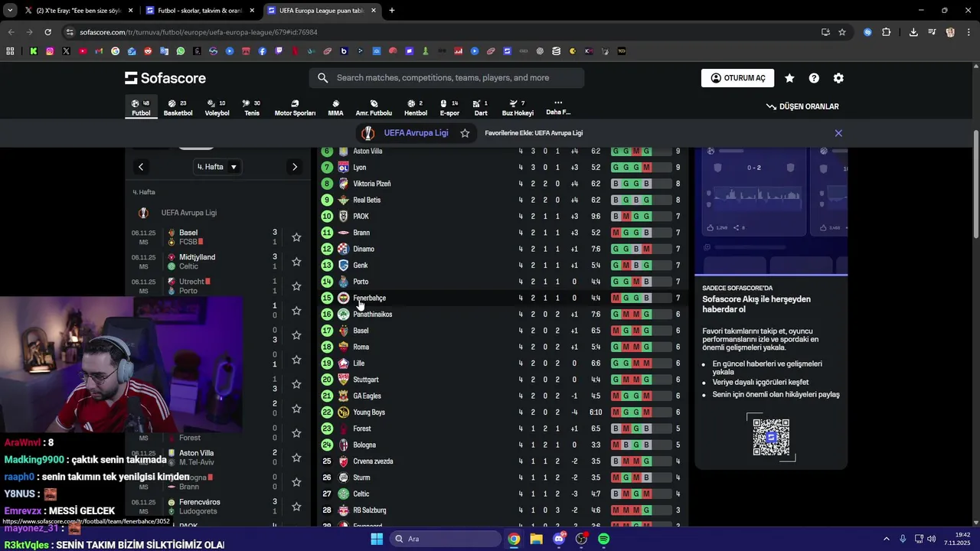
Task: Open the Hentbol sport icon
Action: tap(416, 108)
